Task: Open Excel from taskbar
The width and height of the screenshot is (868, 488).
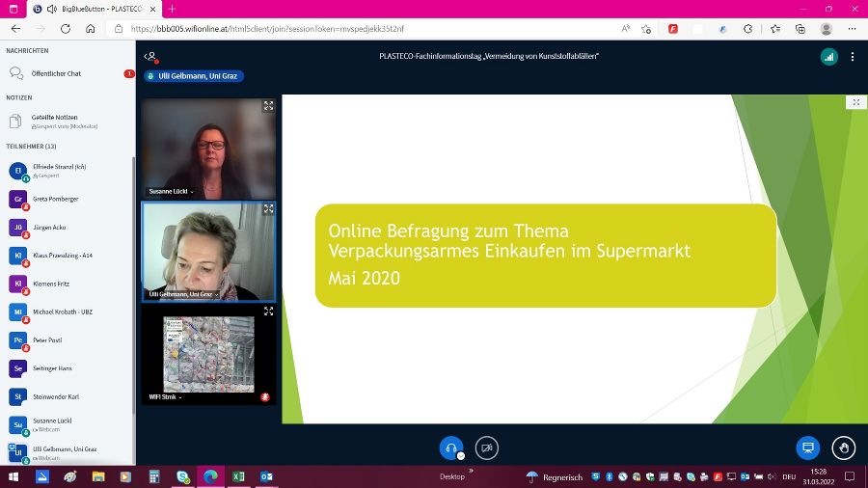Action: [x=238, y=477]
